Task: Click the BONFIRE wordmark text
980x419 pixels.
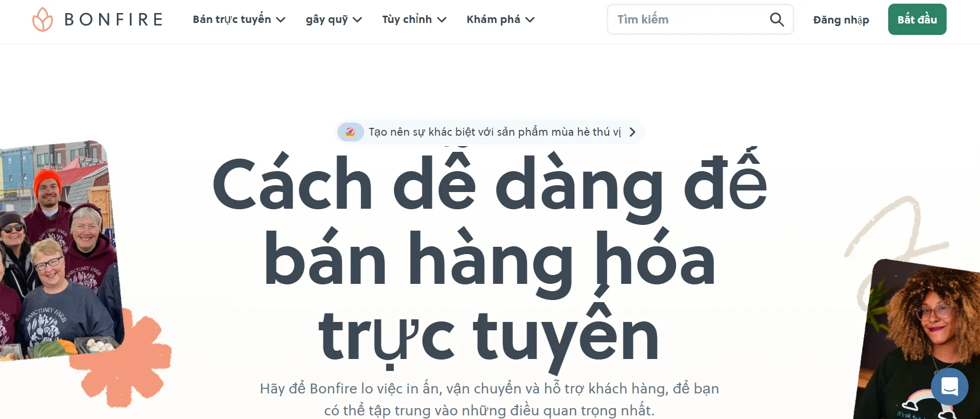Action: click(113, 20)
